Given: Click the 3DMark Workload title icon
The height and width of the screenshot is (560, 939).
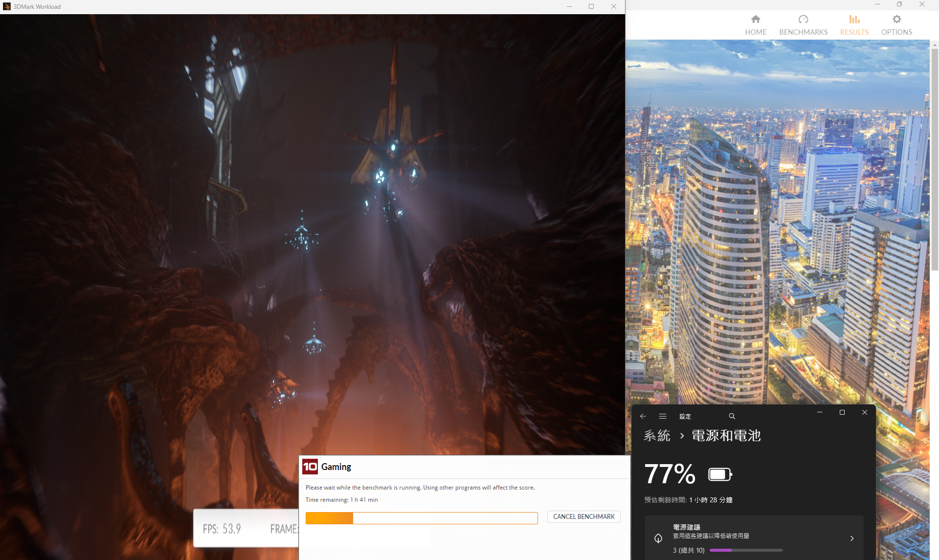Looking at the screenshot, I should 7,6.
